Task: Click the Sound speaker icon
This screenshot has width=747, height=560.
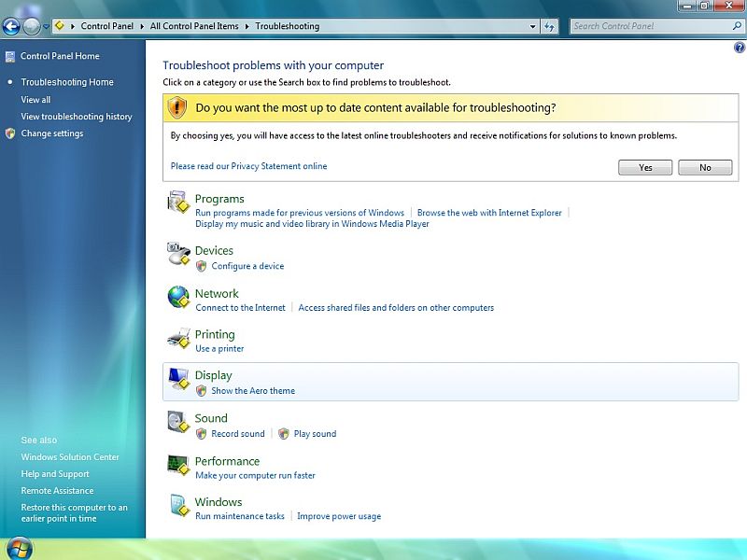Action: [177, 422]
